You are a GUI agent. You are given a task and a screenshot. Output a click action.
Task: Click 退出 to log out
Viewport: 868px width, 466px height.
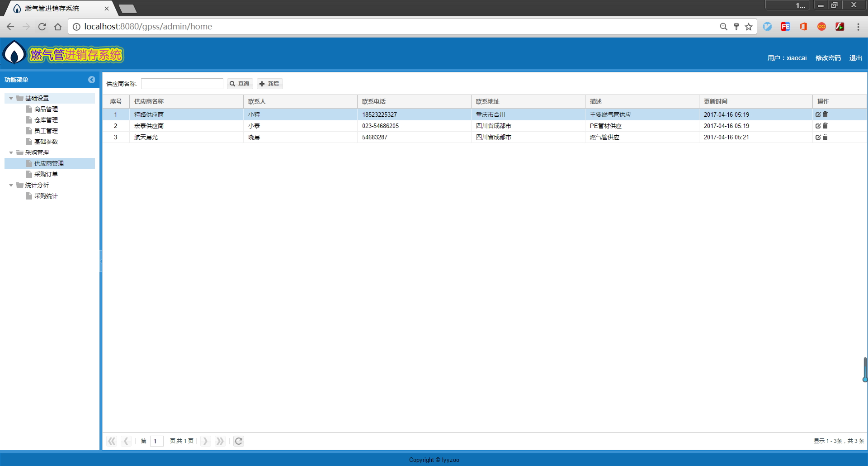click(855, 58)
